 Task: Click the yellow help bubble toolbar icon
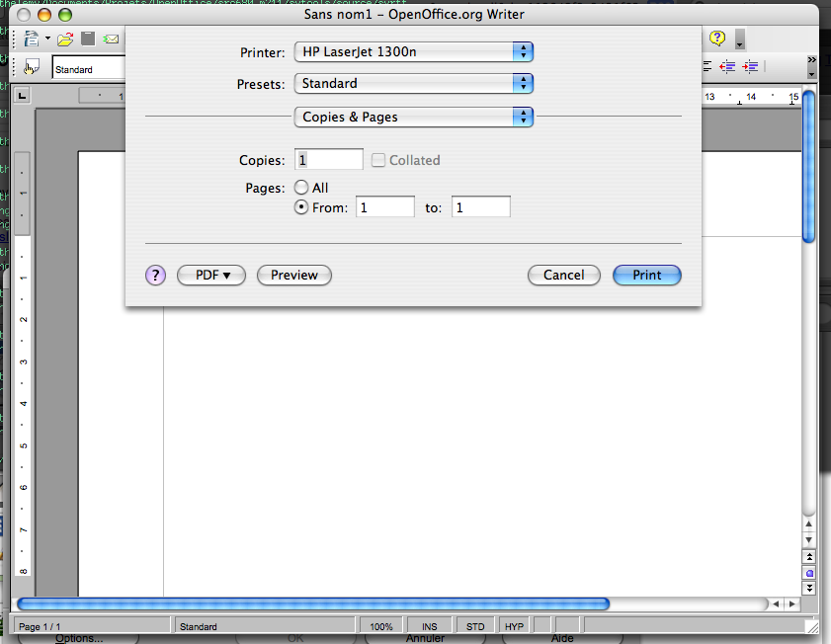point(717,39)
